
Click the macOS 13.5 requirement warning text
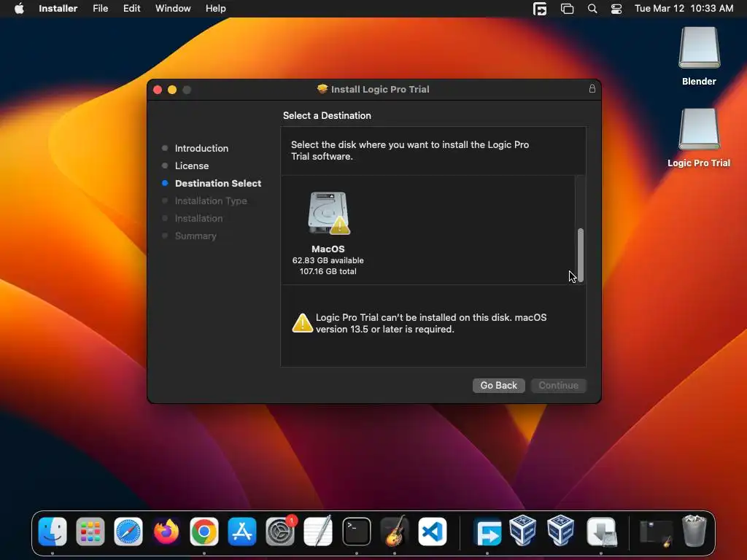click(x=431, y=323)
